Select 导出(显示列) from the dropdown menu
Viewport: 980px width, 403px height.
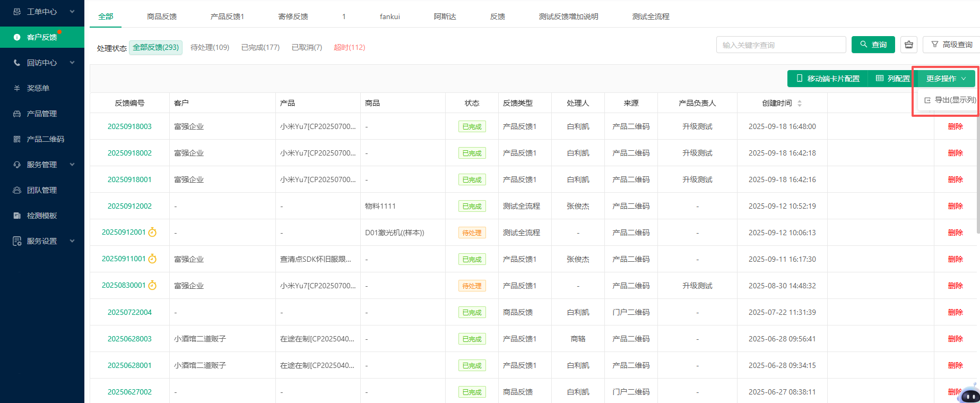coord(950,100)
